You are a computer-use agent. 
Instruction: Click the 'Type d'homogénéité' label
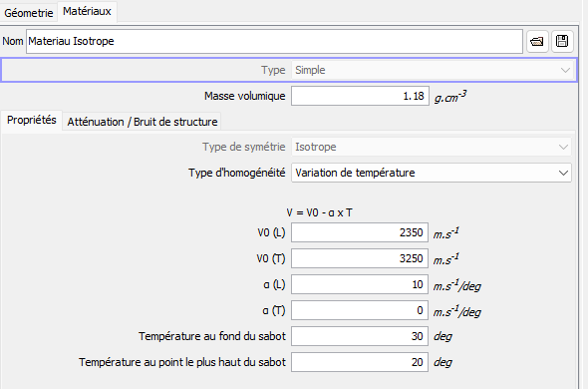[236, 173]
